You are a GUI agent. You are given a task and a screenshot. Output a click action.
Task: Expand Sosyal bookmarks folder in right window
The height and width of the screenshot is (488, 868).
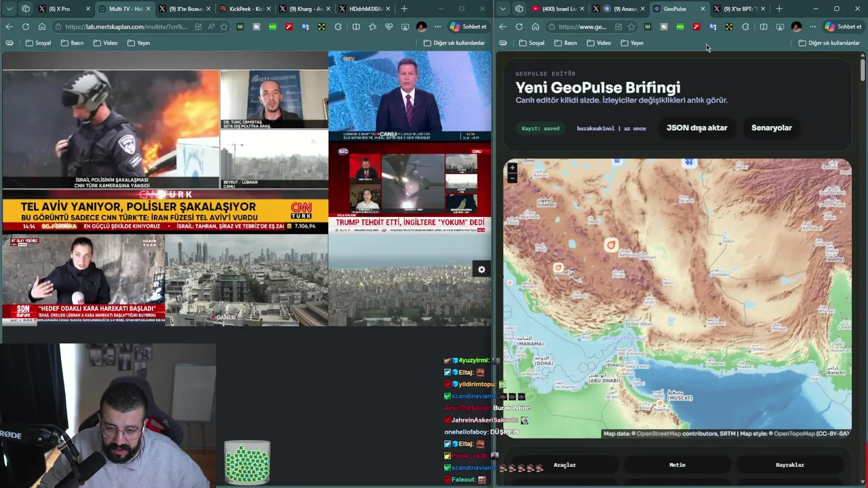[x=532, y=43]
